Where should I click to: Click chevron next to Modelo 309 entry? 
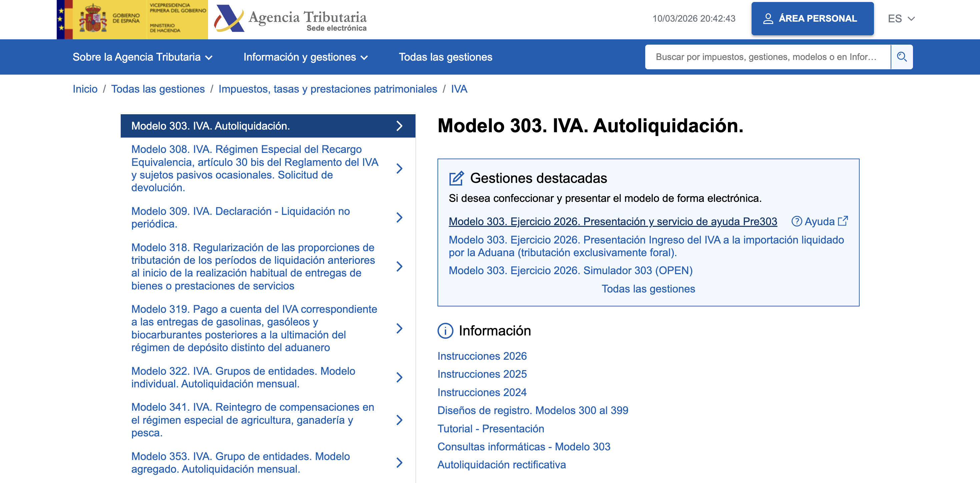coord(399,218)
